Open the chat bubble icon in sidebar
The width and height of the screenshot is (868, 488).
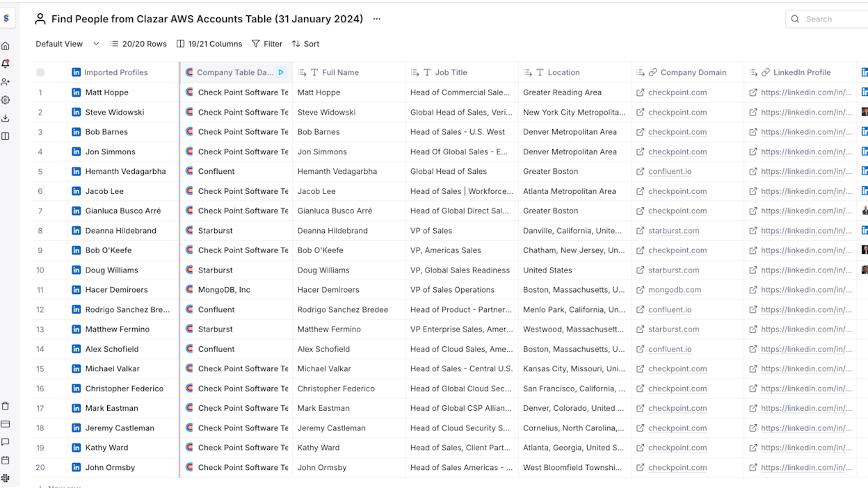[6, 442]
